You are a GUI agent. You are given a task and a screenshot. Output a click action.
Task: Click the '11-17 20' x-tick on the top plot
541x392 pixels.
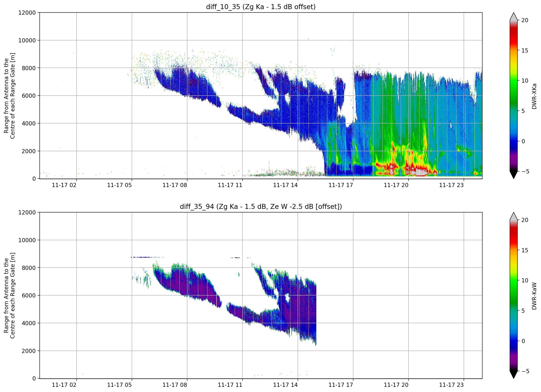[396, 185]
